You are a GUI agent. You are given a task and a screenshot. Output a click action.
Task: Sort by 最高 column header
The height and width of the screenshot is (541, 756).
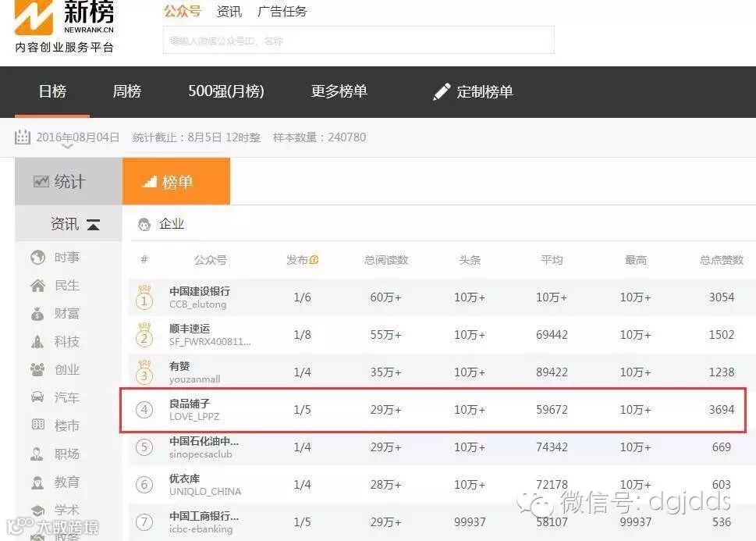pyautogui.click(x=636, y=260)
